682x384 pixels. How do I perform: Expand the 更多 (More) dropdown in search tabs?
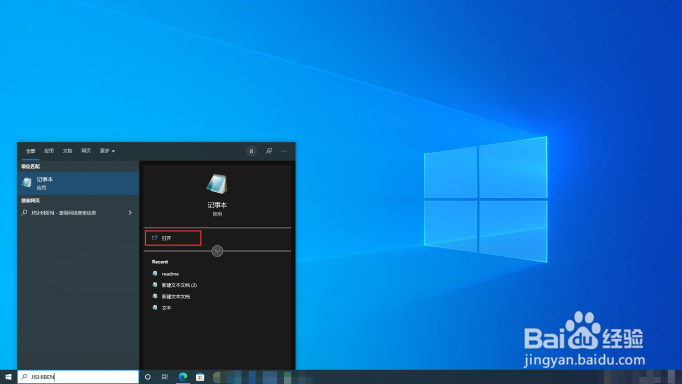pos(107,151)
